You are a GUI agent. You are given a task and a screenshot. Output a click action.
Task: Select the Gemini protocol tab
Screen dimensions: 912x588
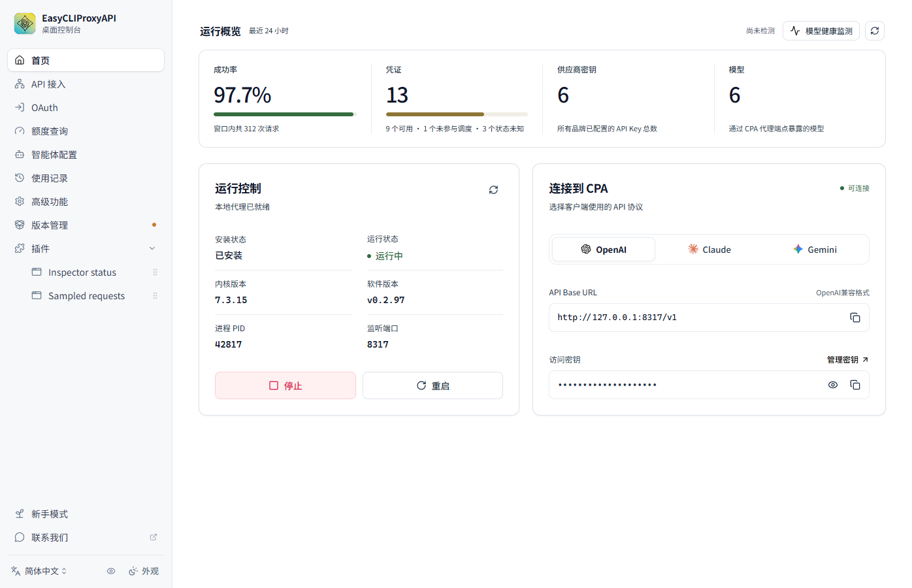pyautogui.click(x=815, y=249)
